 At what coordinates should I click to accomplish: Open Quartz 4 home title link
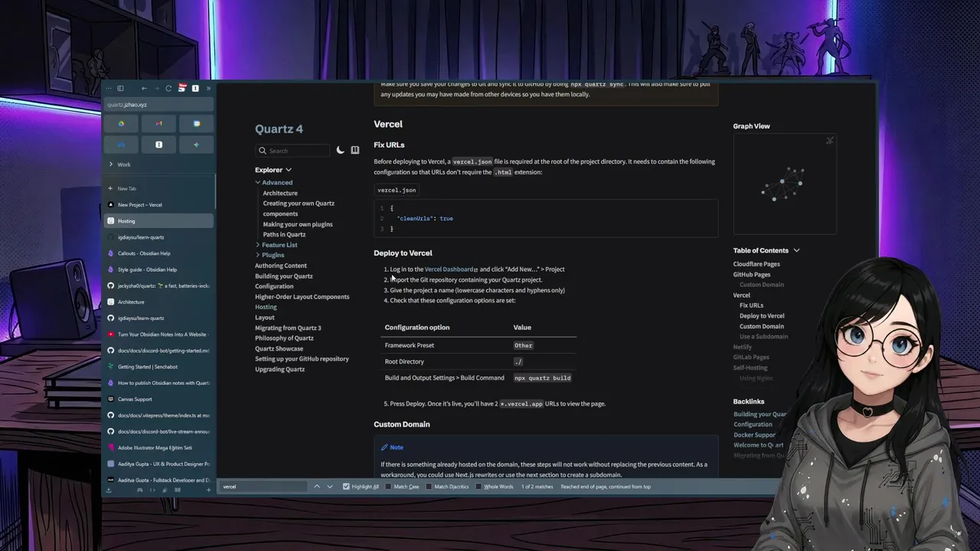(x=279, y=129)
